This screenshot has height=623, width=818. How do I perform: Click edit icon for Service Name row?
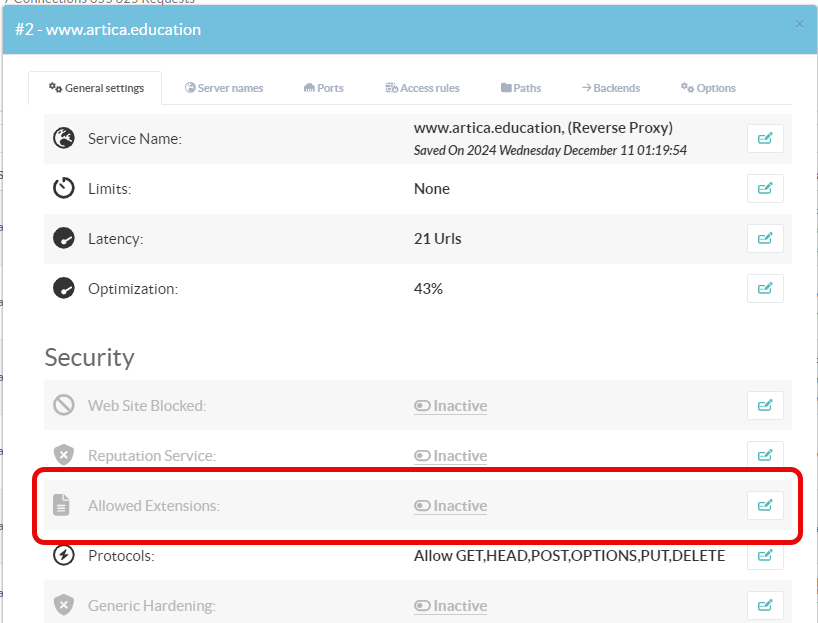765,139
